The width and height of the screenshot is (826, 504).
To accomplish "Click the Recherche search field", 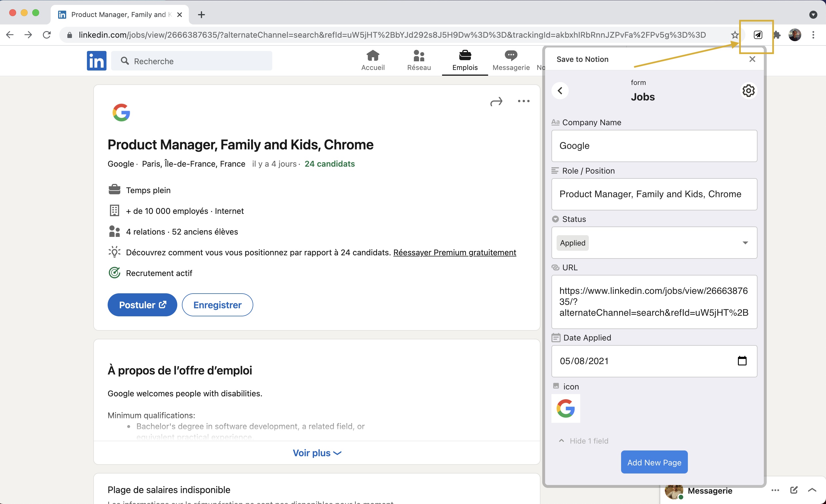I will 191,61.
